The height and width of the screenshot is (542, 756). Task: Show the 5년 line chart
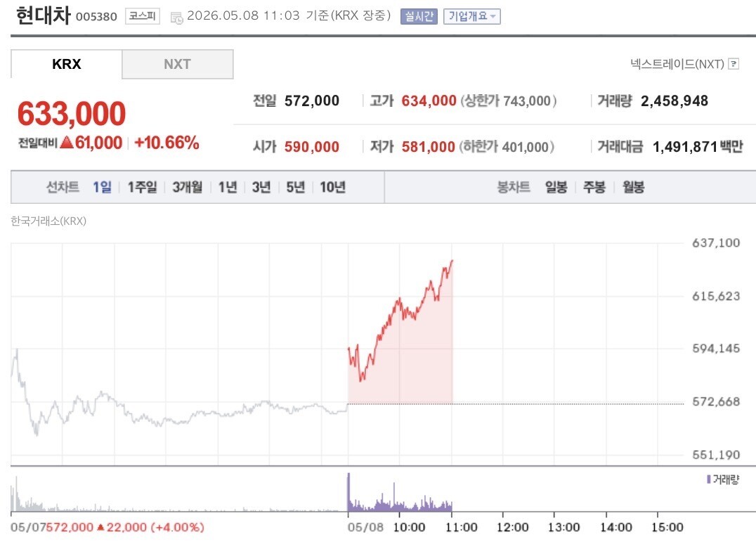tap(296, 186)
